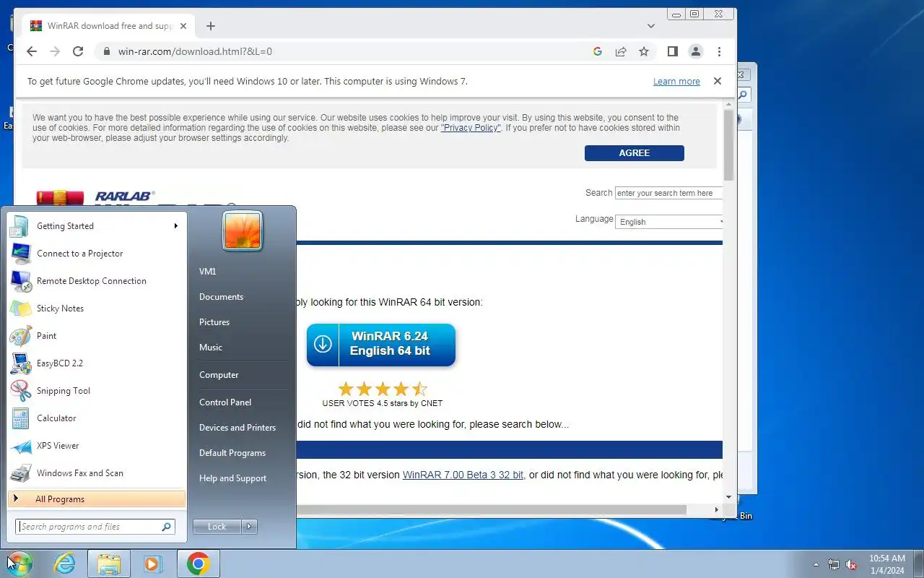Open the Language dropdown
The height and width of the screenshot is (578, 924).
tap(670, 222)
